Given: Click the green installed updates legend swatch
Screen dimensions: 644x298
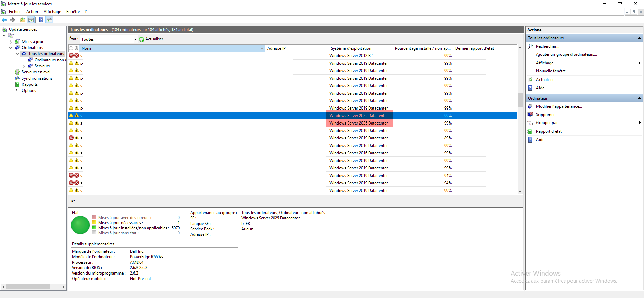Looking at the screenshot, I should point(94,228).
